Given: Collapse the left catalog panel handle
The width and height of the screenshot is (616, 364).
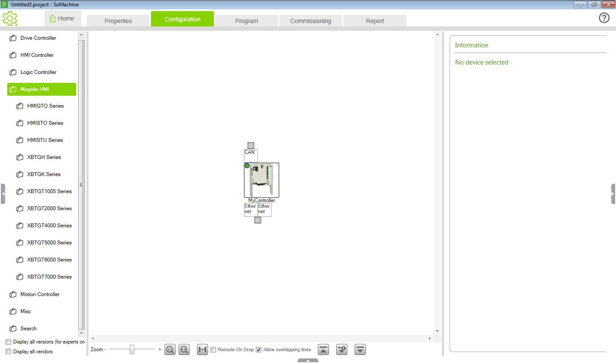Looking at the screenshot, I should (3, 194).
